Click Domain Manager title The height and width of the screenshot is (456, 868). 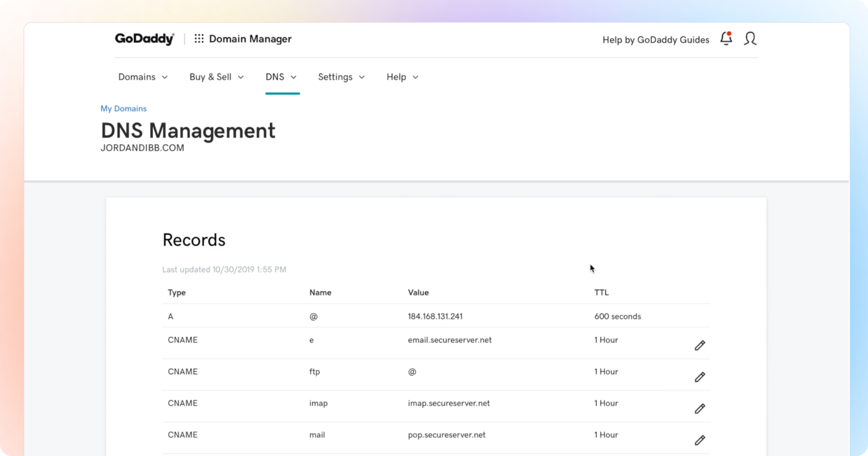click(x=250, y=39)
